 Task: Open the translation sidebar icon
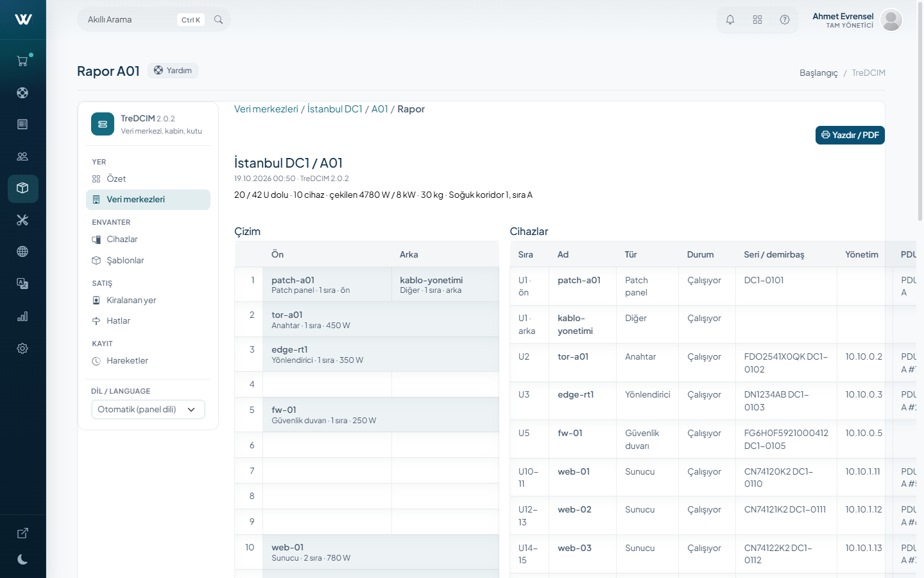[22, 283]
